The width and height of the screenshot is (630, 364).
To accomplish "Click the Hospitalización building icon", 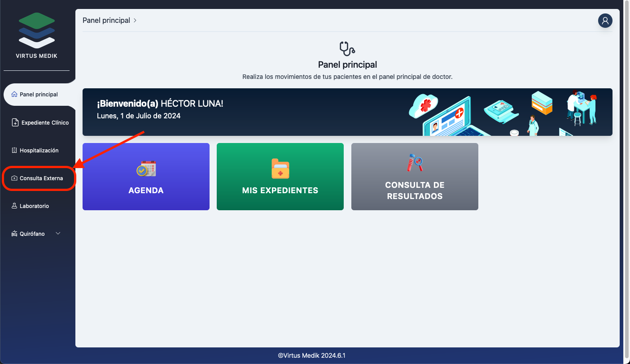I will click(14, 151).
